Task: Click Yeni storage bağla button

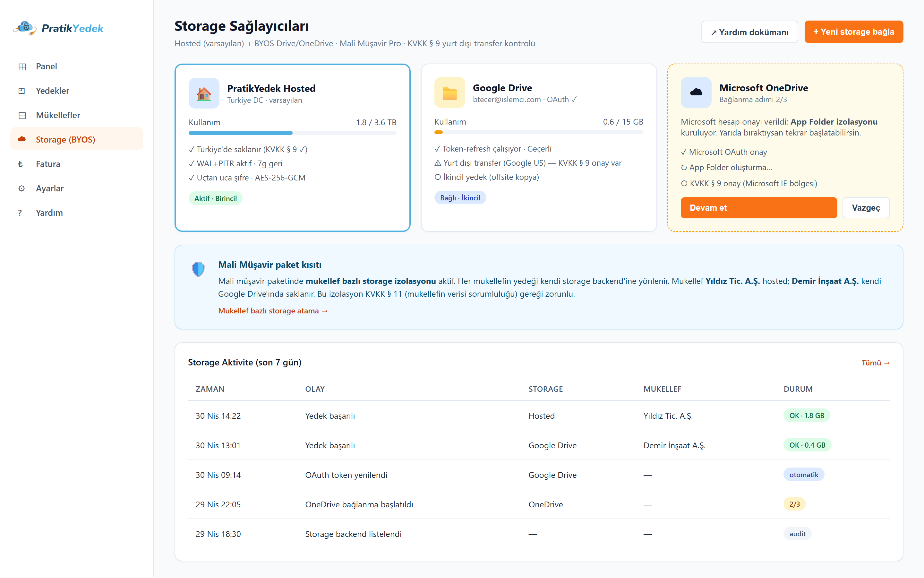Action: point(853,32)
